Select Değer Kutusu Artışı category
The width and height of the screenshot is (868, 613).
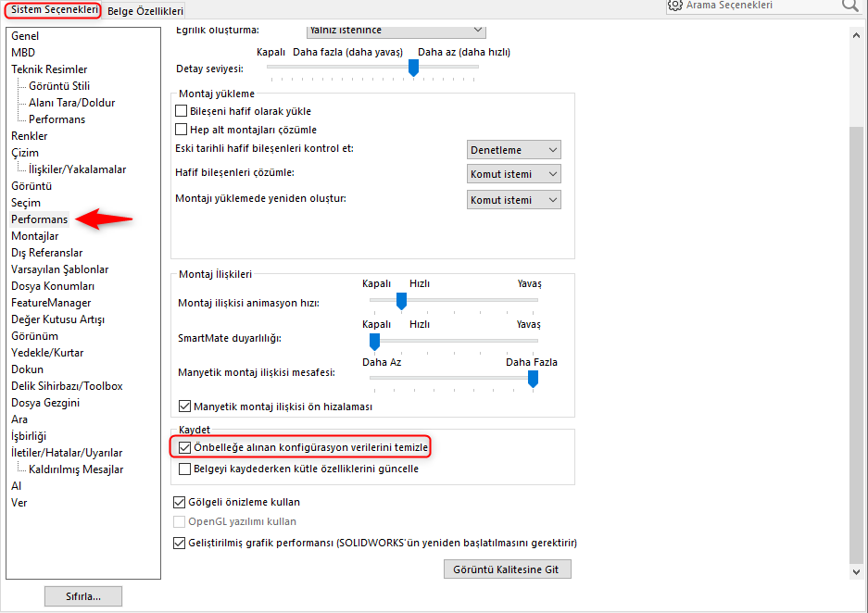[57, 319]
